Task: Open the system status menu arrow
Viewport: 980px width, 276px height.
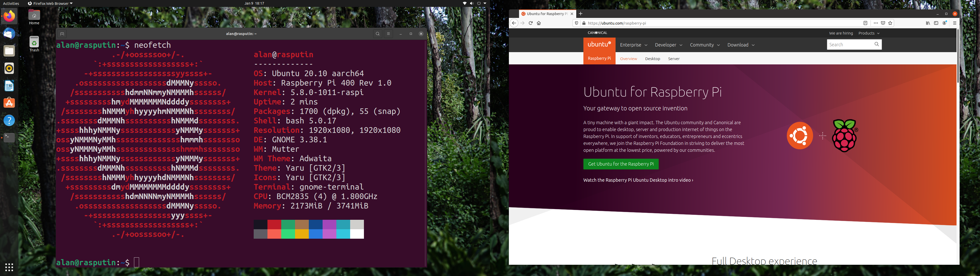Action: [x=485, y=3]
